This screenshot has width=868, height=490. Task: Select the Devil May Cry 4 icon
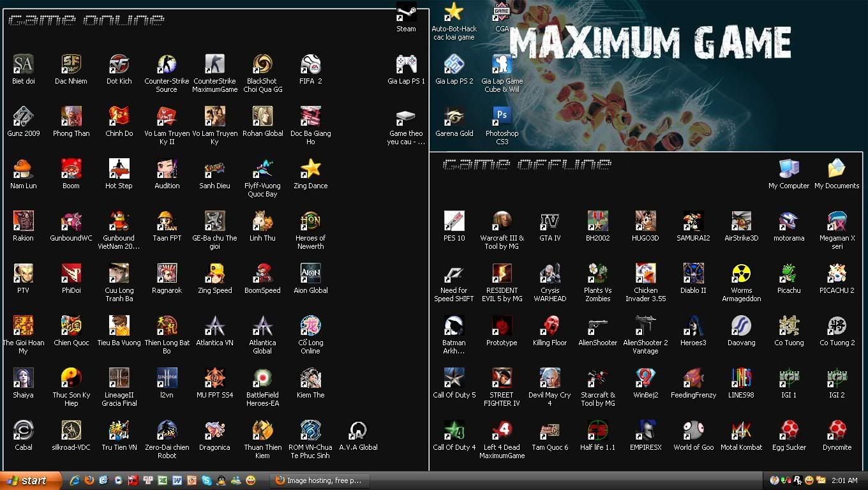[x=550, y=378]
